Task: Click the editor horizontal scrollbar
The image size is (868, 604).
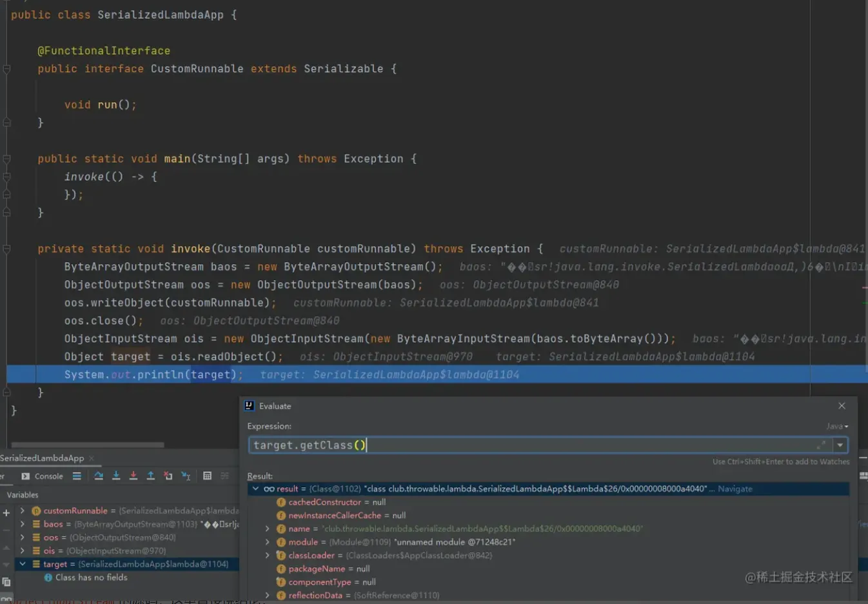Action: pos(88,445)
